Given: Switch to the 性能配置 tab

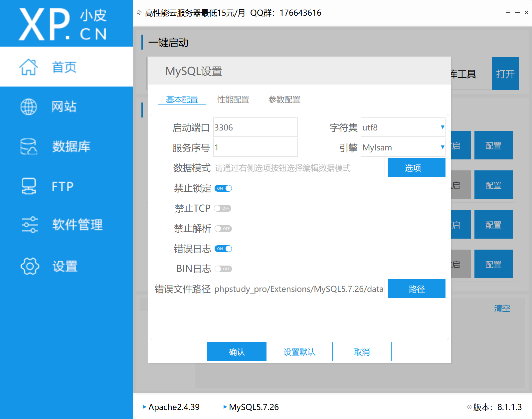Looking at the screenshot, I should [x=233, y=100].
